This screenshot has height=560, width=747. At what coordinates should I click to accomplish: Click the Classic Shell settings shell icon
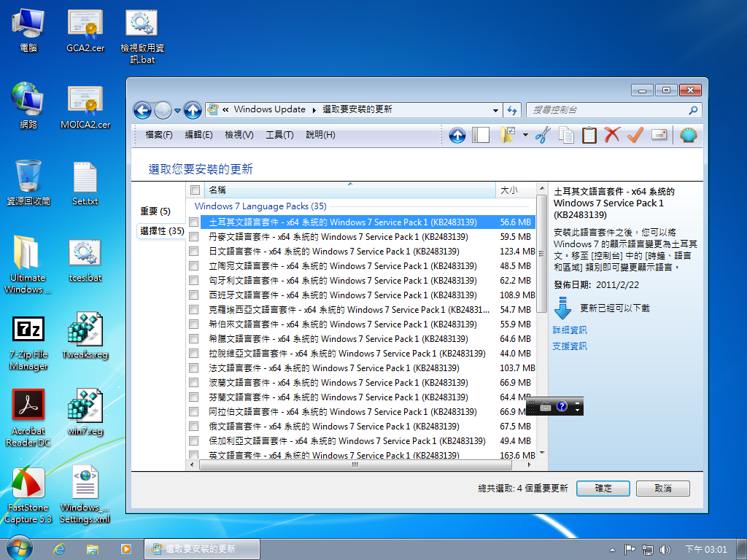(689, 135)
